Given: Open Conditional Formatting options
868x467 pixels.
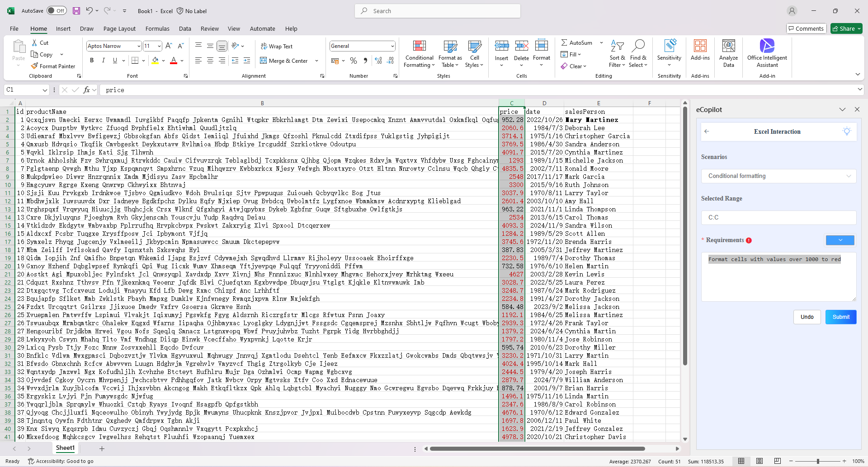Looking at the screenshot, I should (419, 53).
